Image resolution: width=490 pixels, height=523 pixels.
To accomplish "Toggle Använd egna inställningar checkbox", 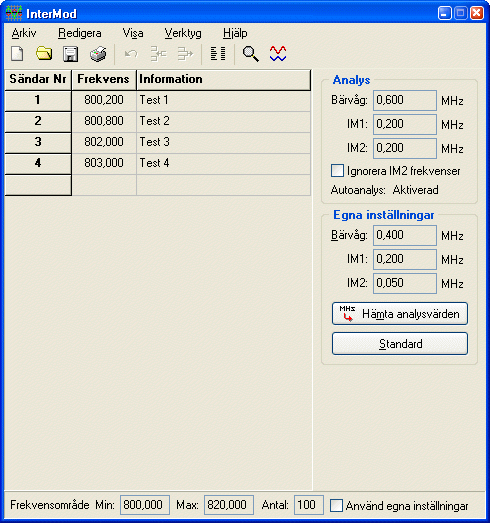I will 336,505.
